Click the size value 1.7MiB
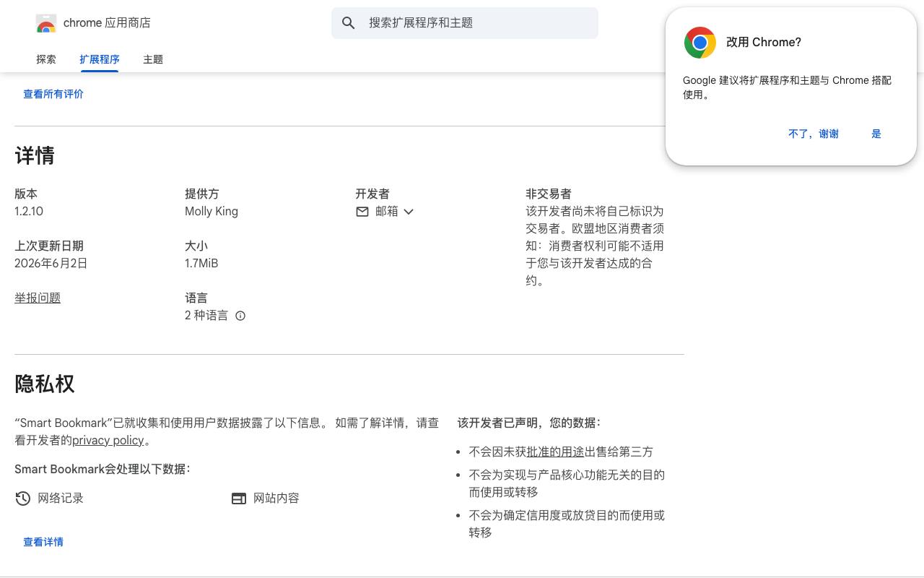Viewport: 924px width, 578px height. pyautogui.click(x=201, y=264)
